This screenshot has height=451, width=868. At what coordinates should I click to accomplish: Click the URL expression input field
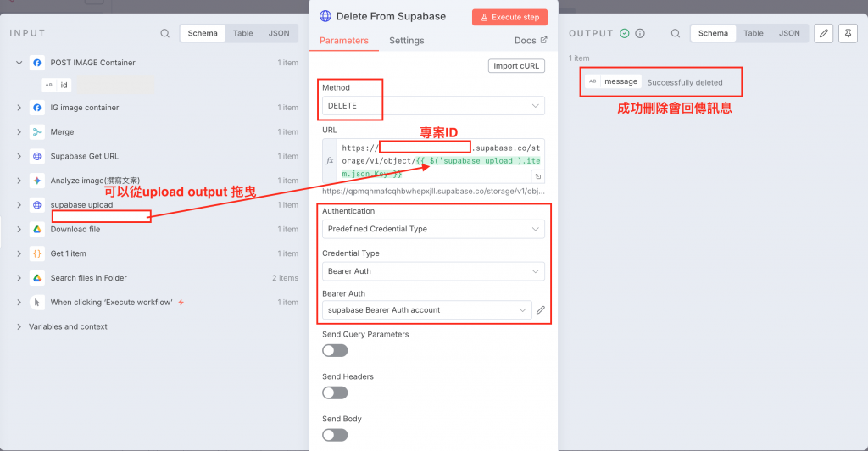(x=440, y=160)
